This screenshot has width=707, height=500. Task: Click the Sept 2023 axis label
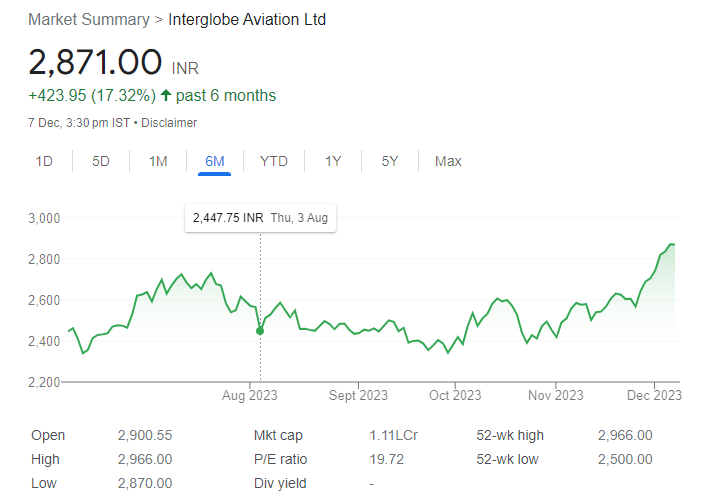(358, 395)
